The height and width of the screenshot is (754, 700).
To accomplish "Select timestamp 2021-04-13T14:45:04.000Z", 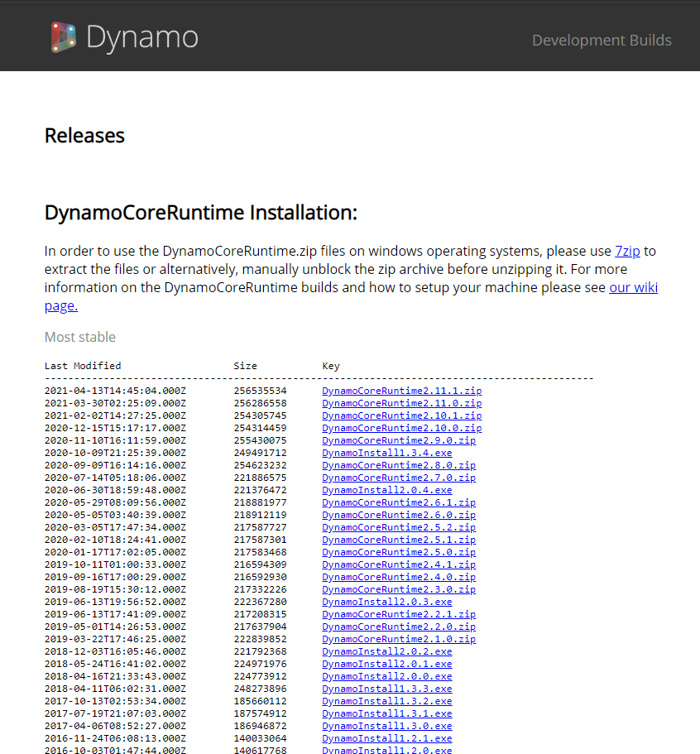I will click(x=115, y=391).
